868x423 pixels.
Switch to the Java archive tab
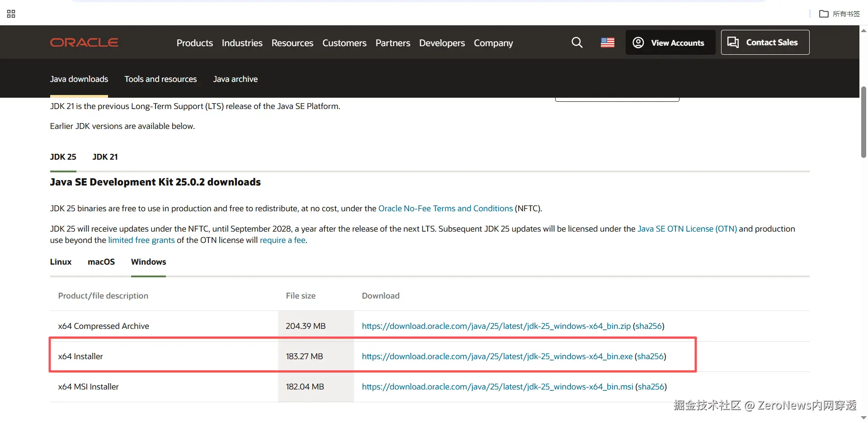pyautogui.click(x=236, y=79)
